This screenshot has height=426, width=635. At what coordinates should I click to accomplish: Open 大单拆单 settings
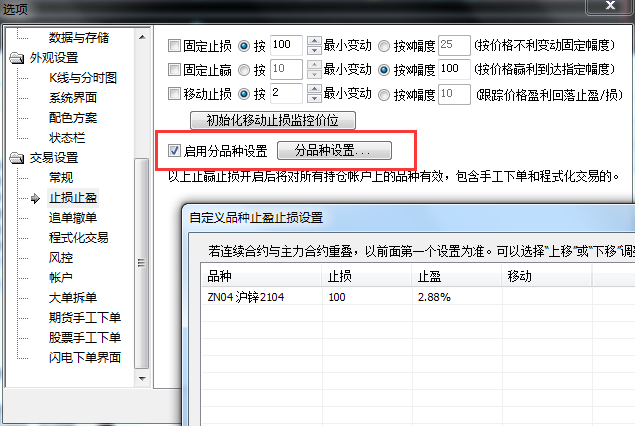coord(73,297)
